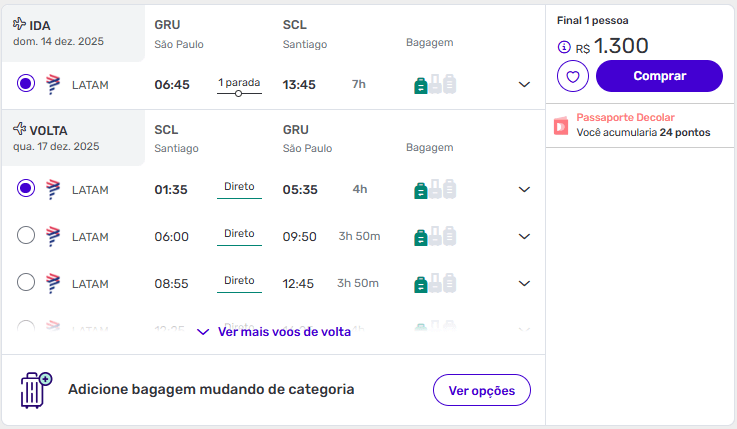Click baggage icons on the 01:35 return flight
The image size is (737, 429).
tap(435, 189)
